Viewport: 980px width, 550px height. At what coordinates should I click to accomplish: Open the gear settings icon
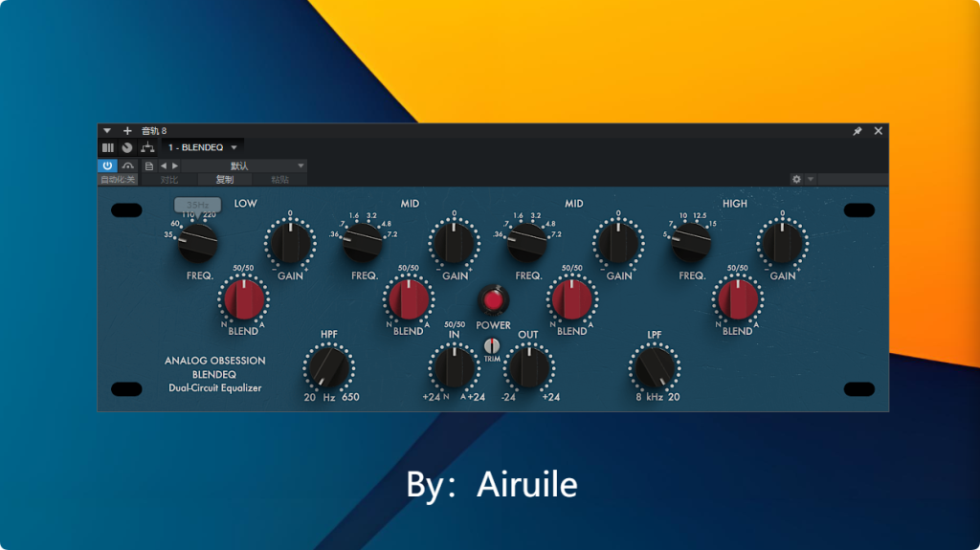[x=796, y=180]
